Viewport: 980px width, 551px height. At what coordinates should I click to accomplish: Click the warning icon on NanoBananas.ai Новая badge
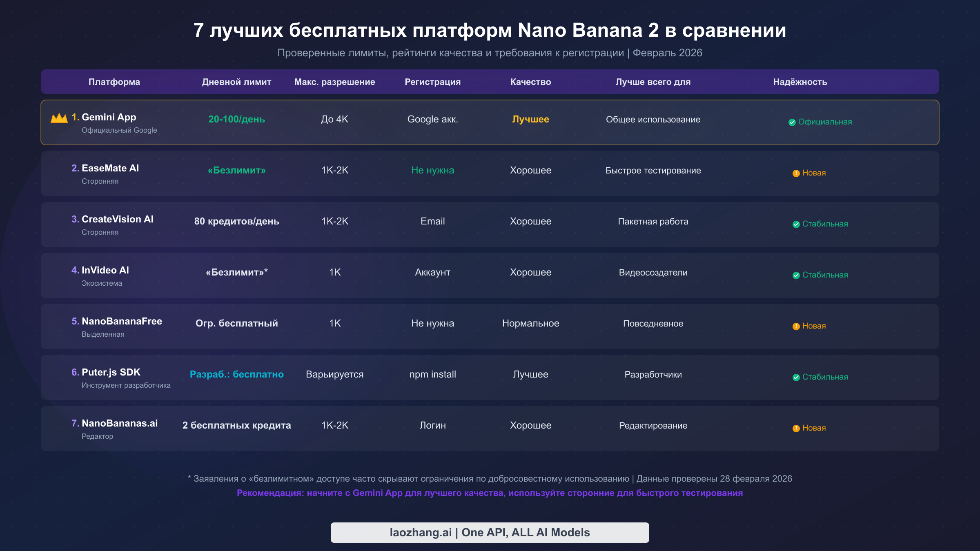pyautogui.click(x=795, y=428)
